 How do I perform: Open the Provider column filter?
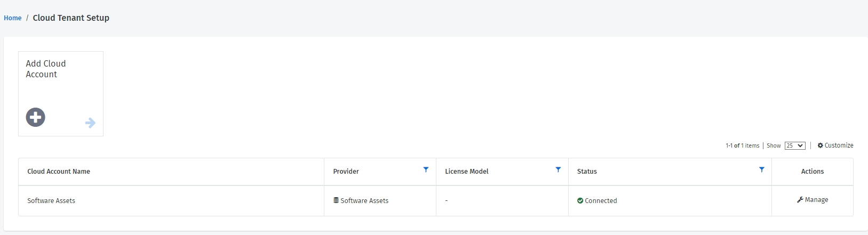click(426, 169)
